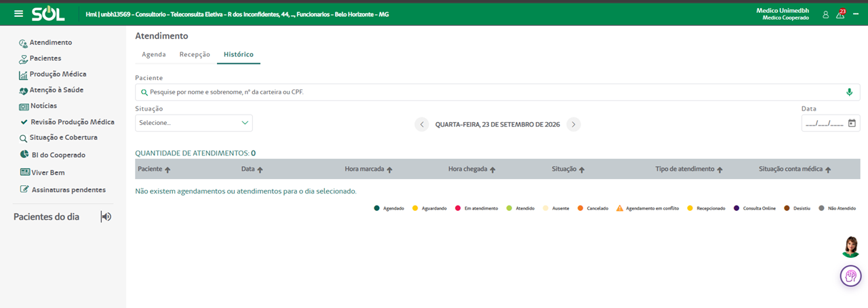This screenshot has height=308, width=868.
Task: Click the Pacientes do dia heading
Action: (47, 216)
